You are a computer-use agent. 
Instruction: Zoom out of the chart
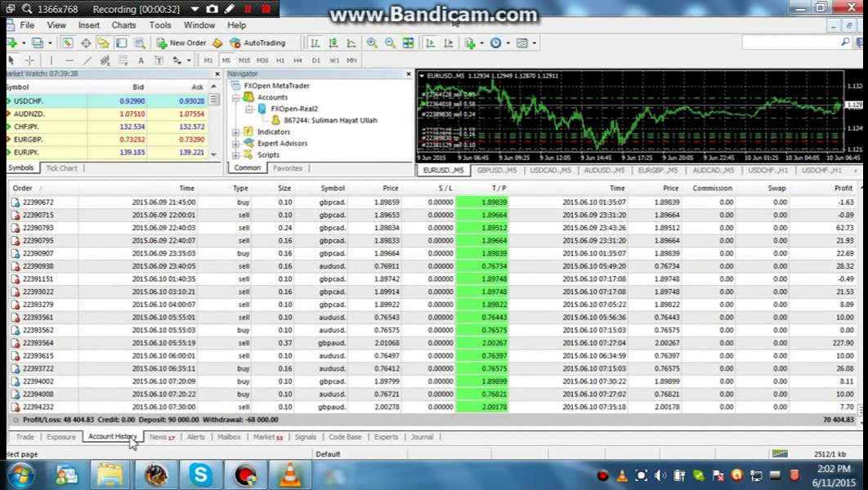[390, 42]
